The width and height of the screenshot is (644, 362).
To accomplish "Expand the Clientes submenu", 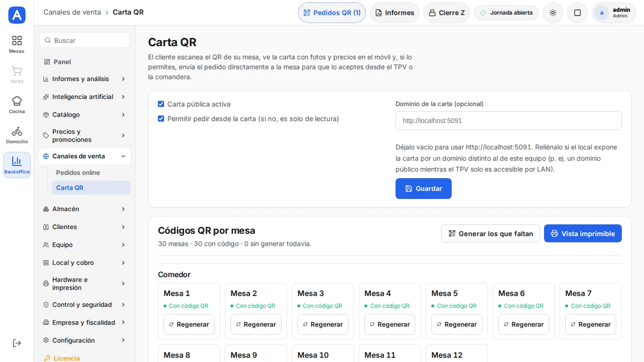I will click(84, 227).
